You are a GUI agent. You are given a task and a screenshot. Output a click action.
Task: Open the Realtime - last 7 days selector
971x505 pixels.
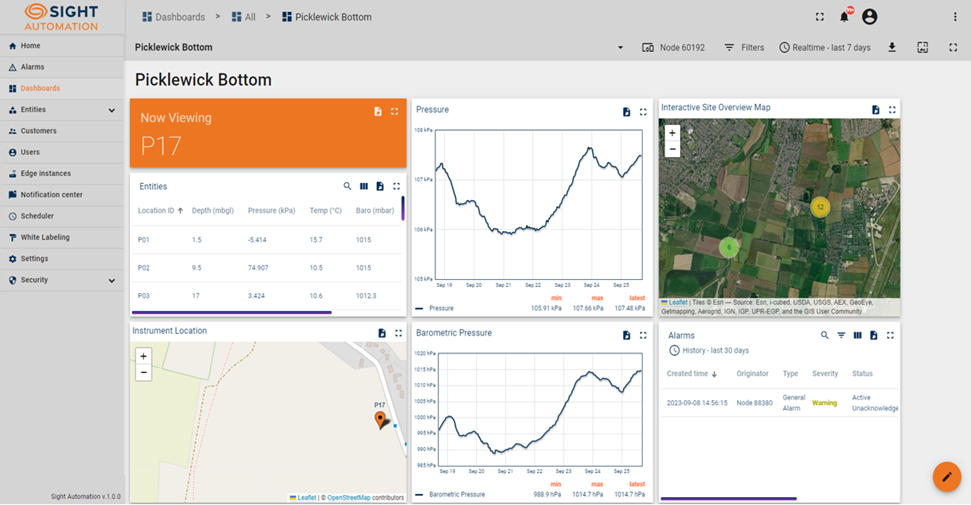coord(824,47)
